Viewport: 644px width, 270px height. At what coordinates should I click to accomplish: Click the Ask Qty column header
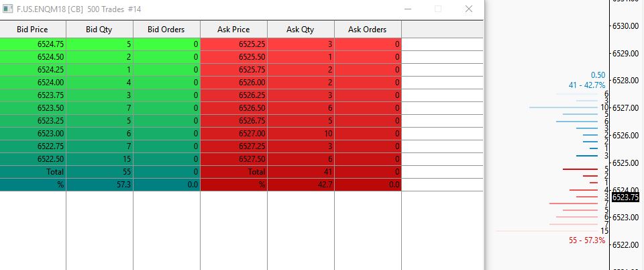(301, 30)
